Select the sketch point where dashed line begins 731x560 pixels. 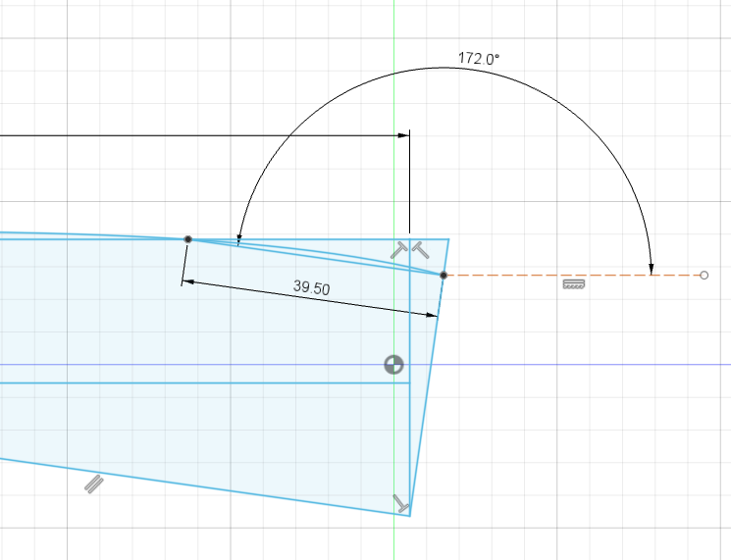click(444, 276)
